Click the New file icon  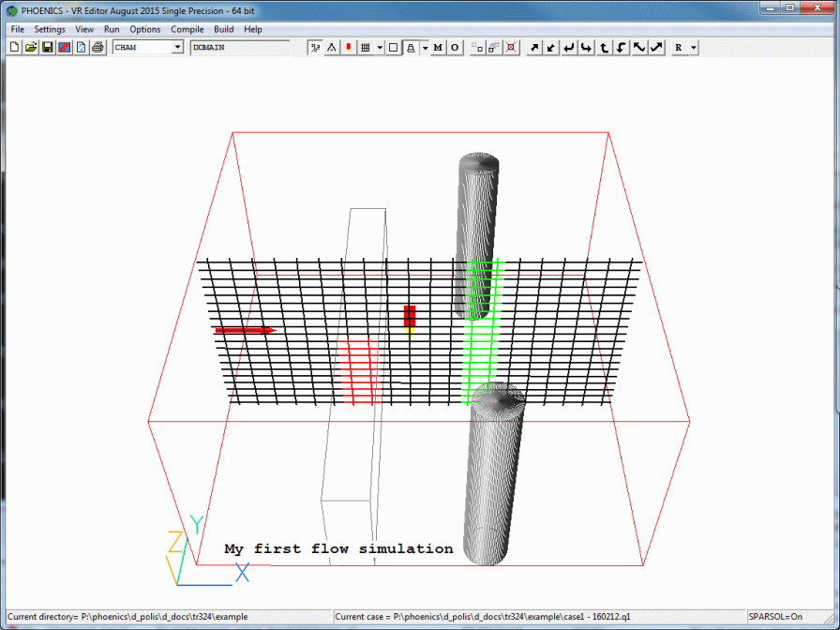pos(14,47)
